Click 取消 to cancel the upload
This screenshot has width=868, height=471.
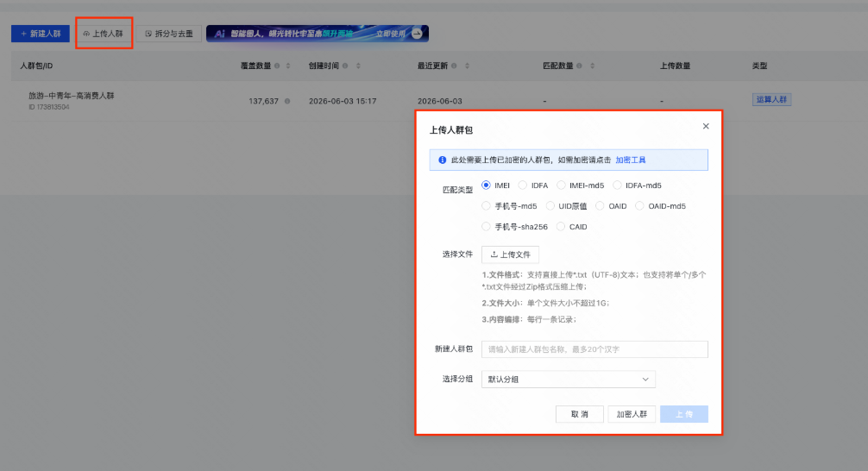pos(580,414)
